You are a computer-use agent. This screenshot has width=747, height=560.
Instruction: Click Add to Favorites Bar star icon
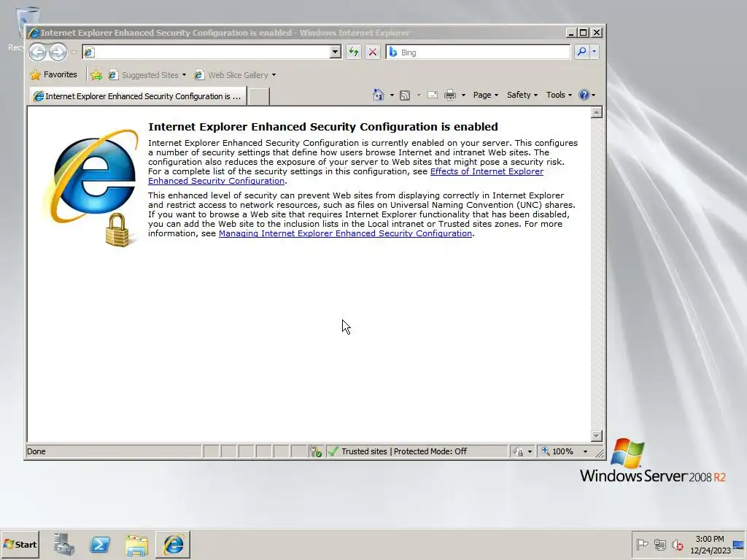[96, 75]
